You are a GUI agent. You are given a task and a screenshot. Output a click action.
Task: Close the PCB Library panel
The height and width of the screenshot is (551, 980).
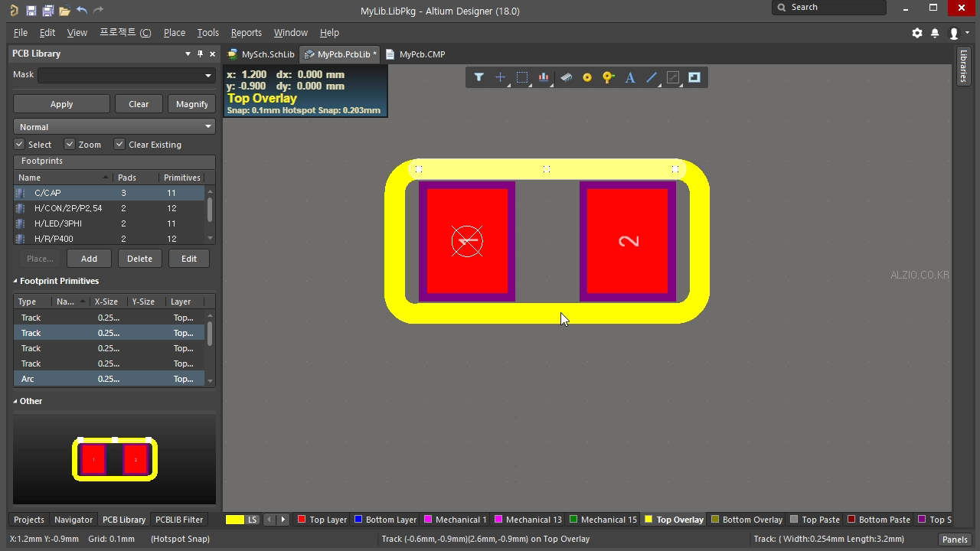(213, 54)
